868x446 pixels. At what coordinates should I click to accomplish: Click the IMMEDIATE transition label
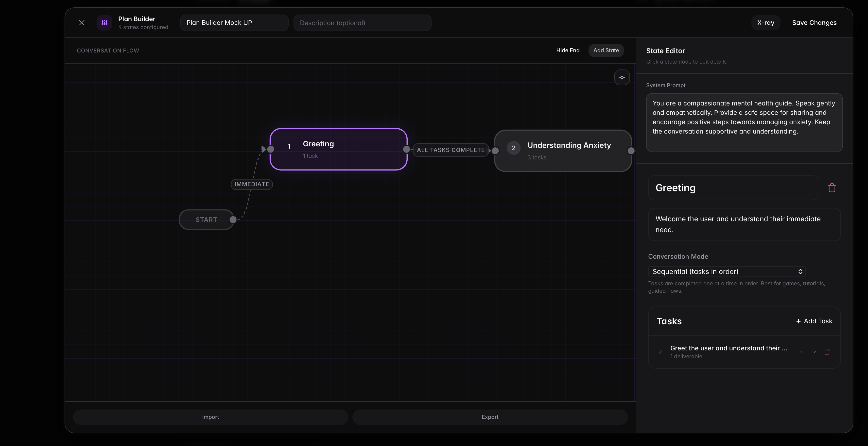click(x=252, y=184)
